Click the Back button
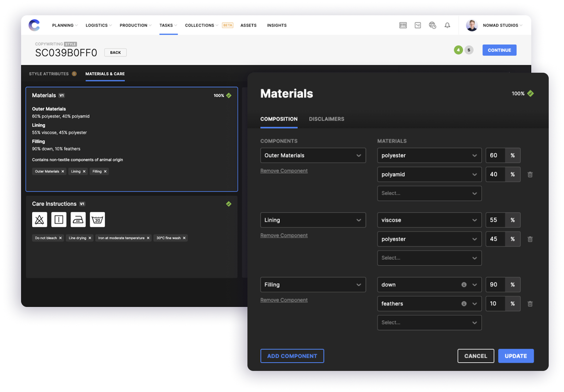Screen dimensions: 564x392 (x=115, y=52)
